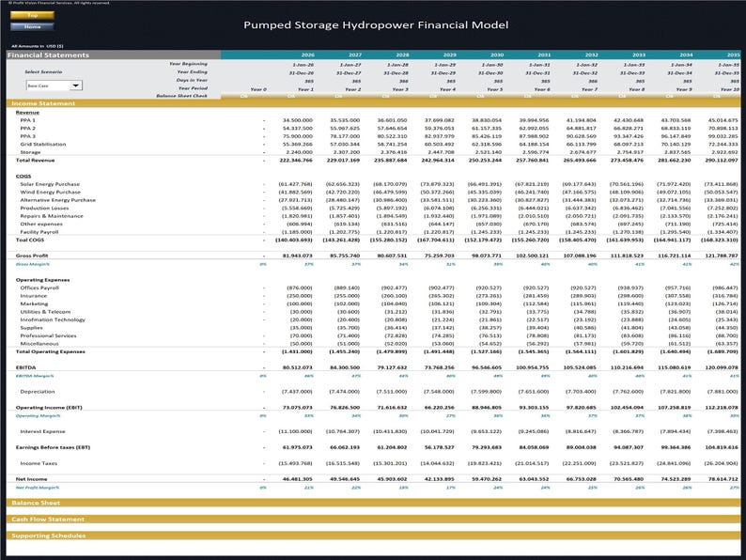Viewport: 746px width, 560px height.
Task: Open the Select Scenario dropdown arrow
Action: (x=76, y=86)
